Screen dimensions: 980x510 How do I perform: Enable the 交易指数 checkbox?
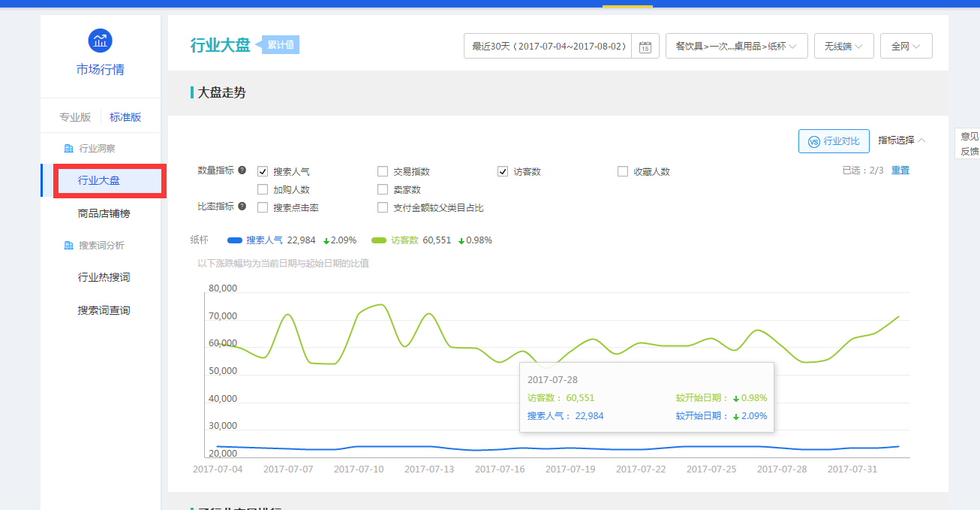pos(383,171)
